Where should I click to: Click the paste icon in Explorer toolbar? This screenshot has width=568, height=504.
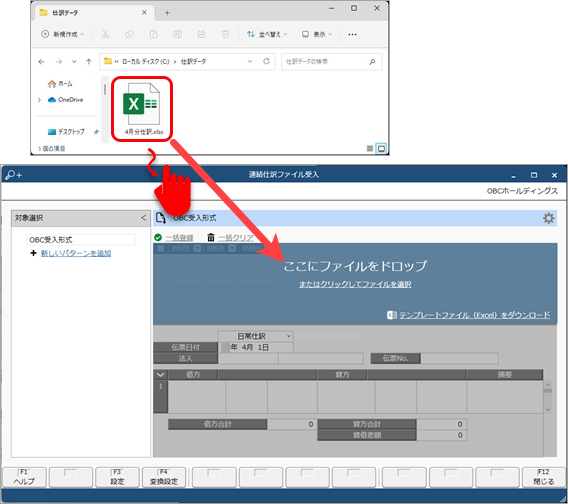coord(153,34)
